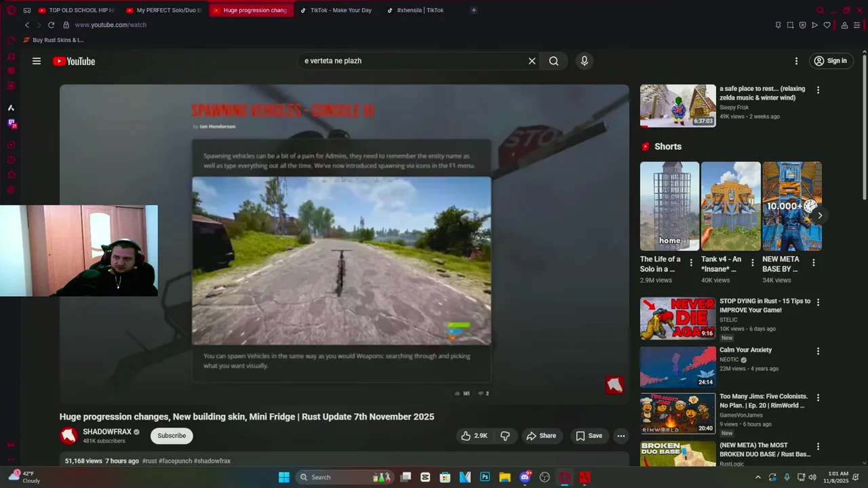Run search with the magnifier button
The height and width of the screenshot is (488, 868).
[x=554, y=61]
